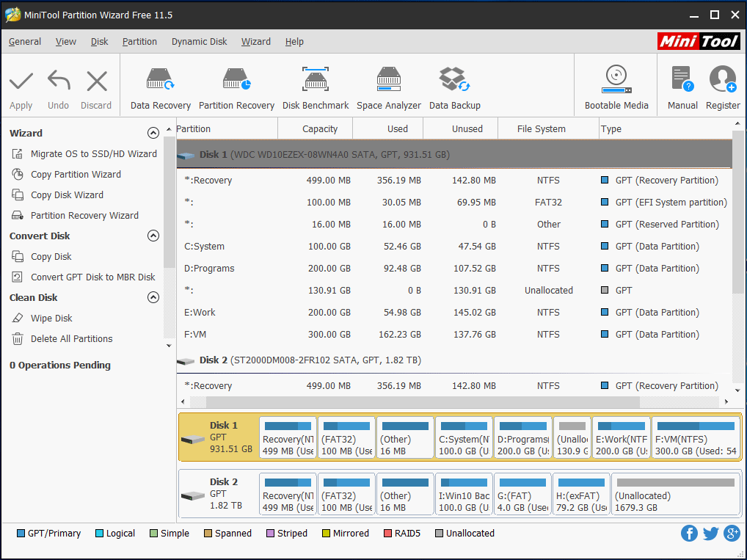Click the Undo arrow icon
Viewport: 747px width, 560px height.
pos(58,79)
